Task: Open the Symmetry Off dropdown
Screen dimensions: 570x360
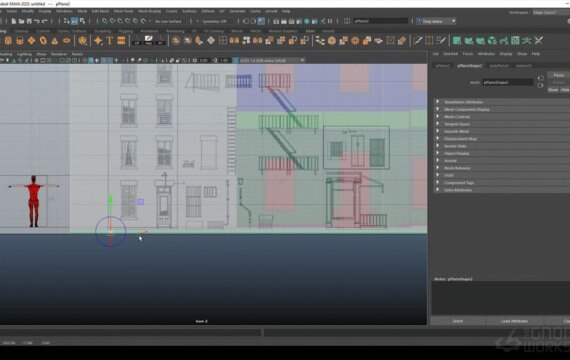Action: click(x=215, y=21)
